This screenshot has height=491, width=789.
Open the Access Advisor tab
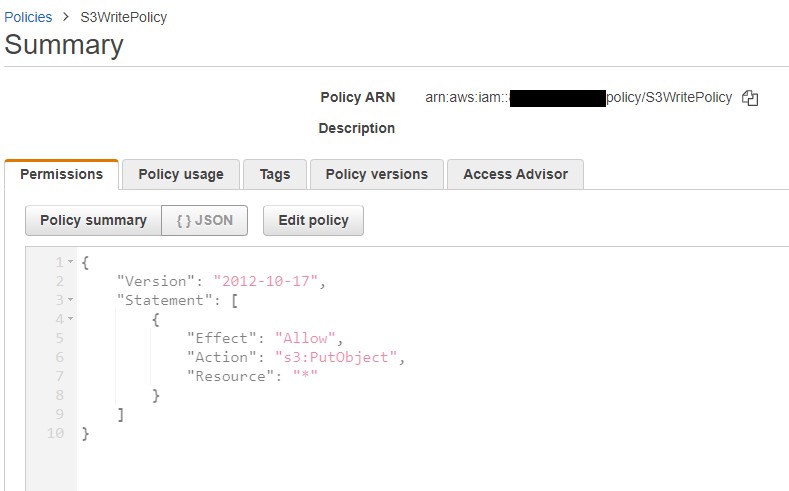pos(515,174)
